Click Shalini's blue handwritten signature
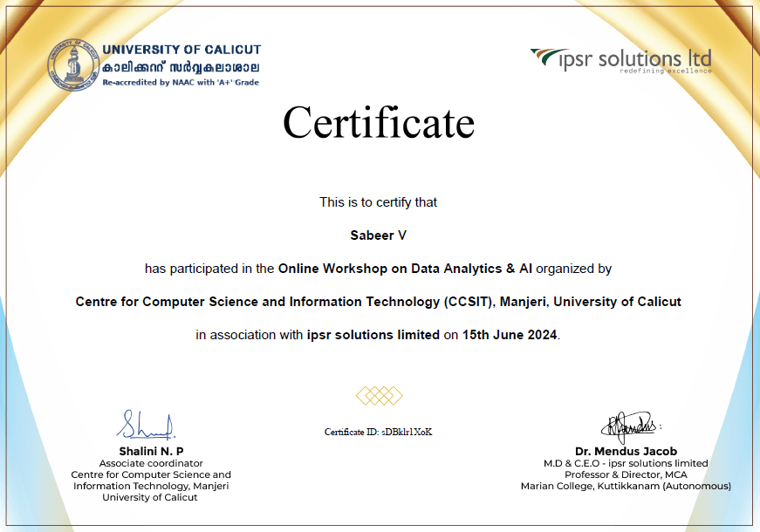Viewport: 760px width, 532px height. [146, 425]
